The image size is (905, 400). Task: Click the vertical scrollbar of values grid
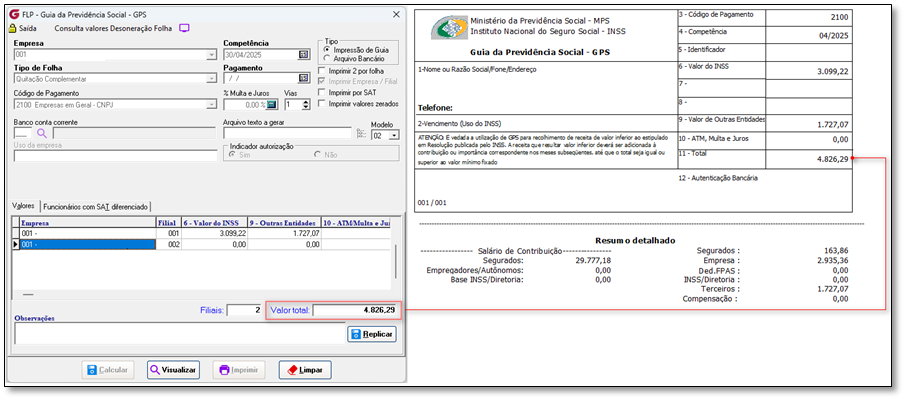click(395, 263)
